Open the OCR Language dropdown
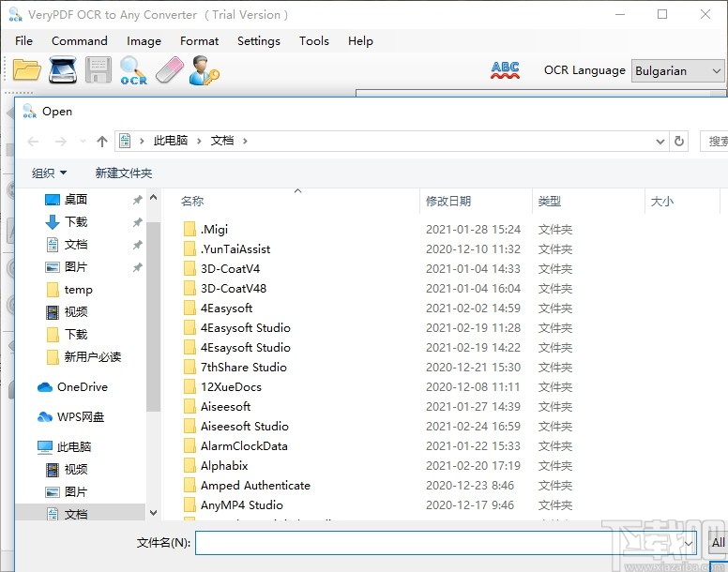Image resolution: width=728 pixels, height=572 pixels. [x=677, y=71]
